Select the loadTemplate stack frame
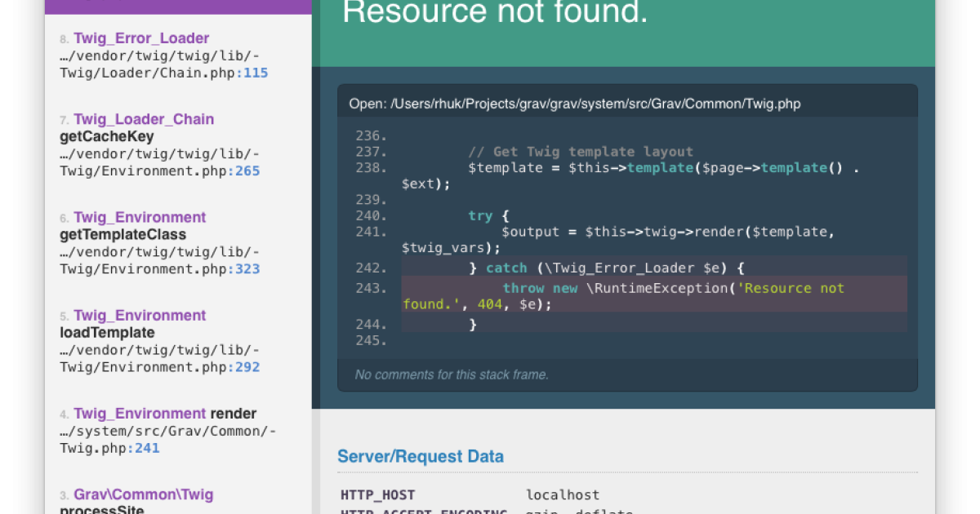This screenshot has width=980, height=514. coord(107,332)
